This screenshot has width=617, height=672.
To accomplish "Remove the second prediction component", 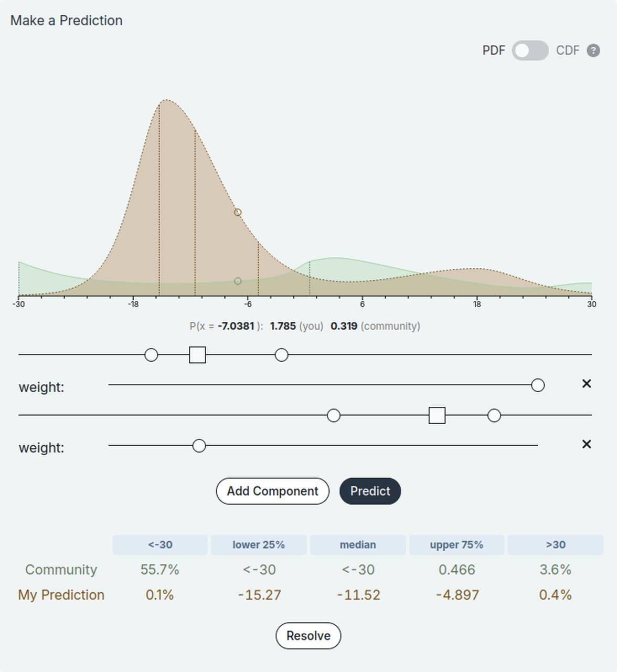I will pos(586,444).
